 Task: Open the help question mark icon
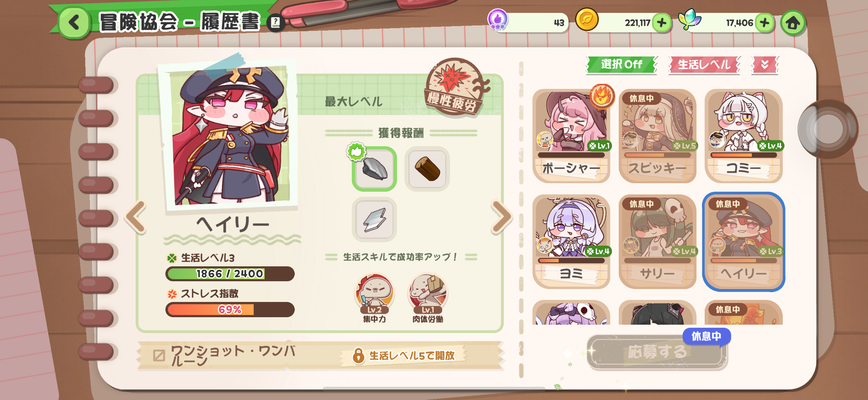[x=275, y=23]
